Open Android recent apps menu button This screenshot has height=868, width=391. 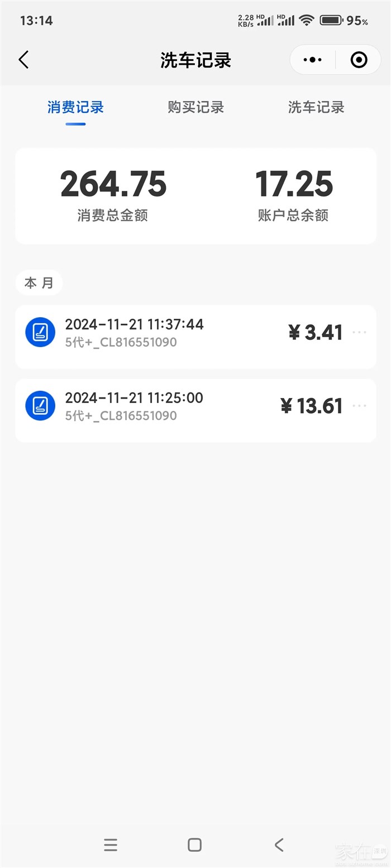click(111, 845)
